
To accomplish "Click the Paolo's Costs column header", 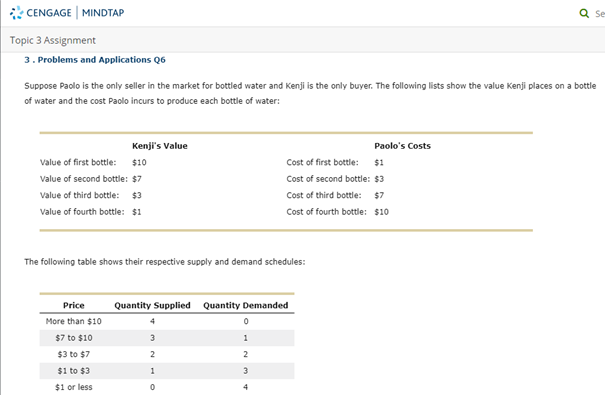I will pyautogui.click(x=402, y=146).
